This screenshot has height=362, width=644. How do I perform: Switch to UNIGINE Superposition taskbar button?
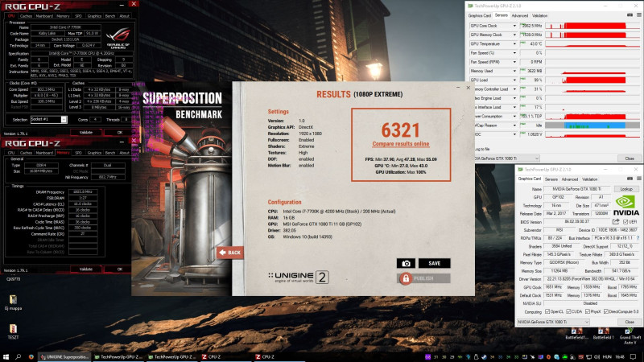pyautogui.click(x=64, y=357)
